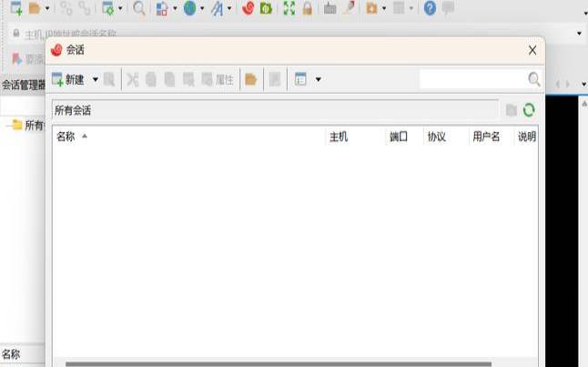Click the 属性 properties button
This screenshot has width=588, height=367.
[x=218, y=79]
